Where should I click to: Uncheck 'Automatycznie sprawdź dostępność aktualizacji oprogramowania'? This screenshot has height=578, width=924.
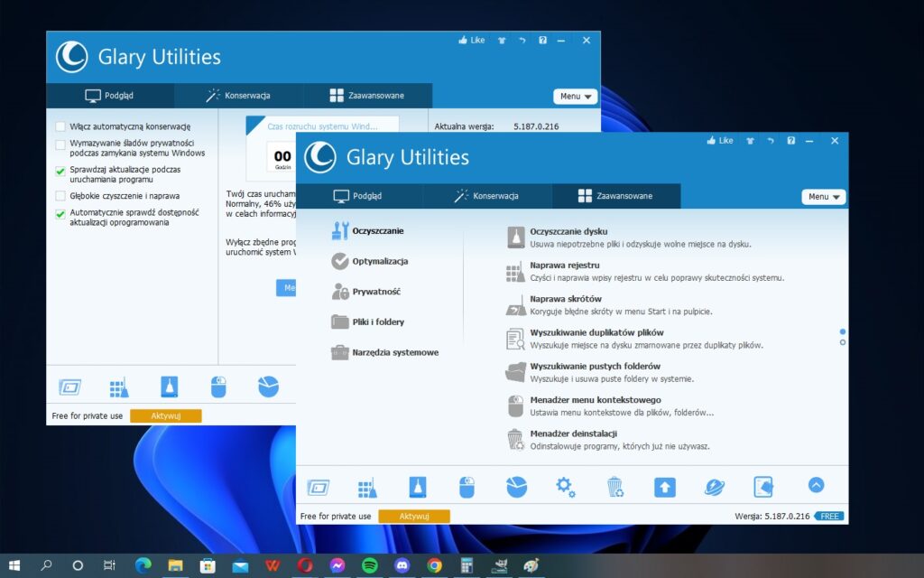pos(60,214)
